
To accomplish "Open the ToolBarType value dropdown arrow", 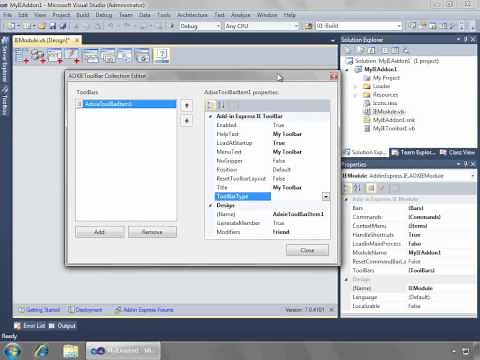I will (x=326, y=196).
